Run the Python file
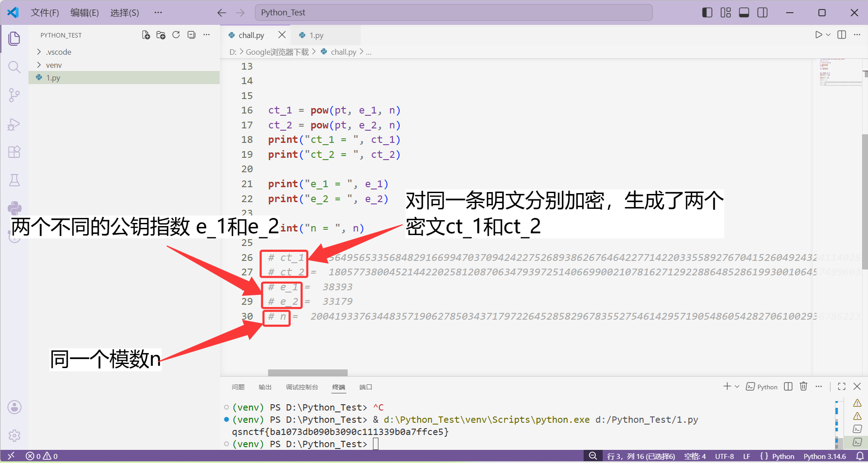 click(818, 35)
